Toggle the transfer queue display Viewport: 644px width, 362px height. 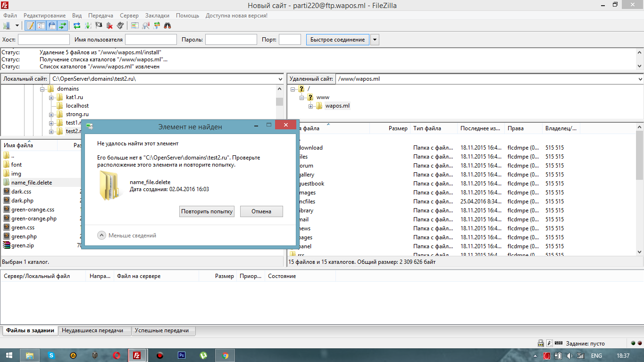(63, 25)
